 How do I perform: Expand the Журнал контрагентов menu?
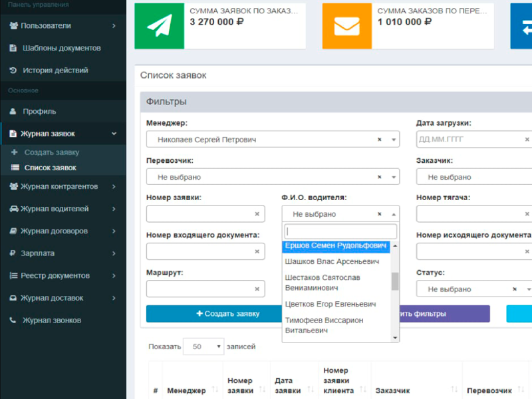[60, 187]
